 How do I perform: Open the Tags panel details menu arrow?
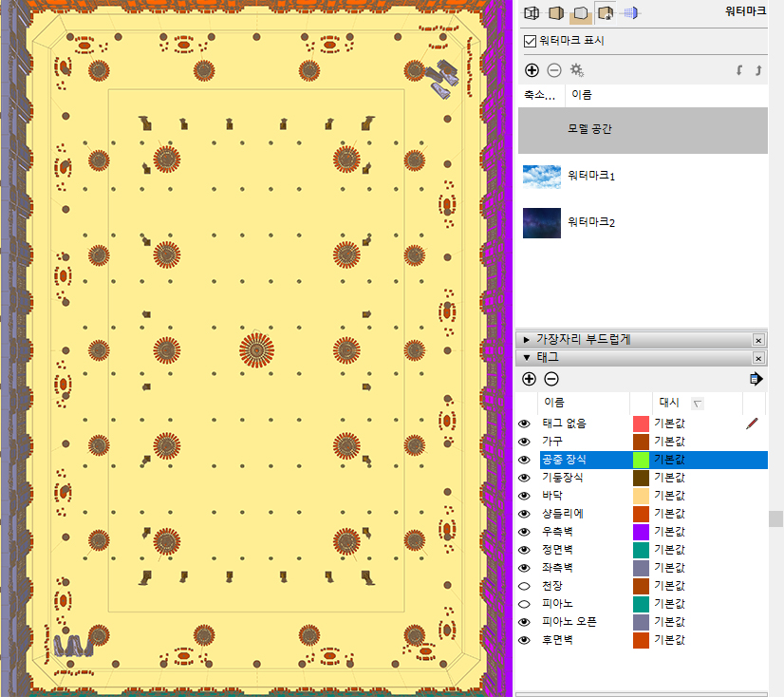tap(756, 379)
